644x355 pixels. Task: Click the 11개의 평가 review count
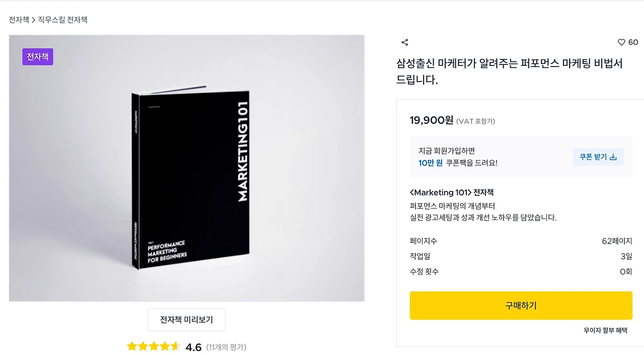pyautogui.click(x=226, y=347)
